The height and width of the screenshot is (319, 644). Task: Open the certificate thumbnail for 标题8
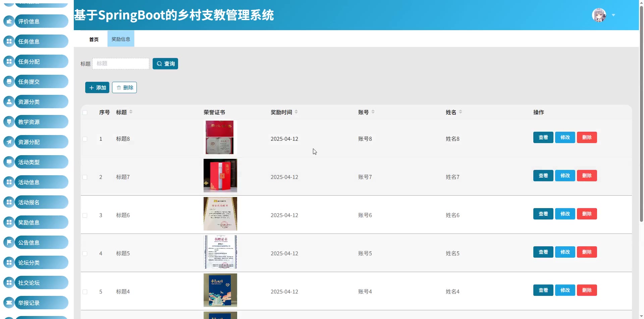click(220, 137)
